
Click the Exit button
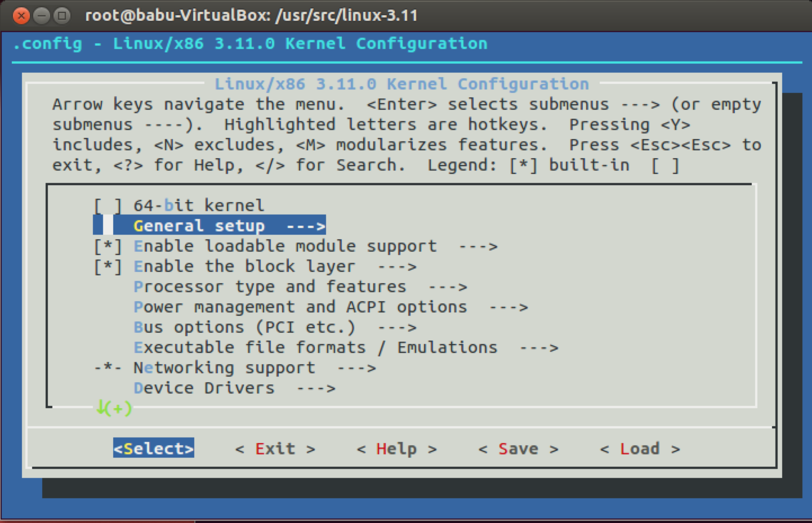275,448
